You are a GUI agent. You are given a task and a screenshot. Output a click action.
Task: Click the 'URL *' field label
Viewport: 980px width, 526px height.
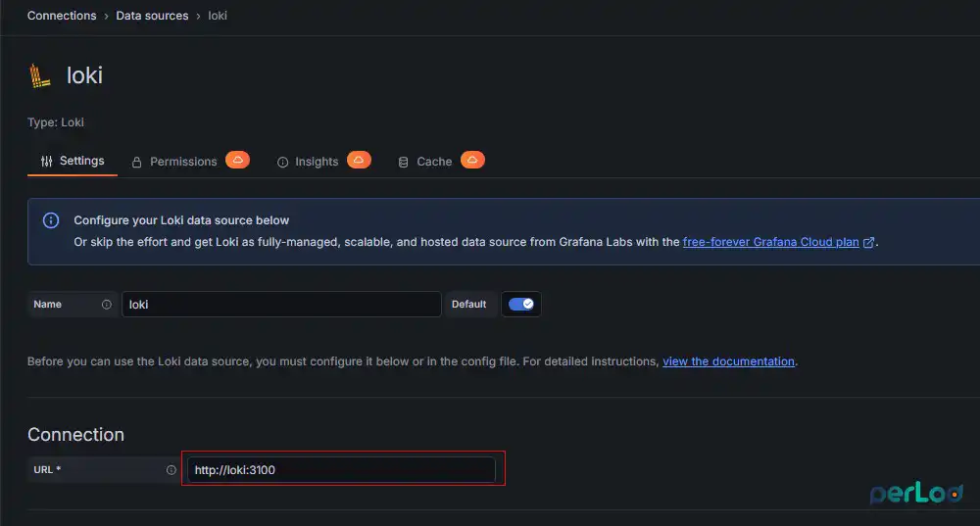47,470
